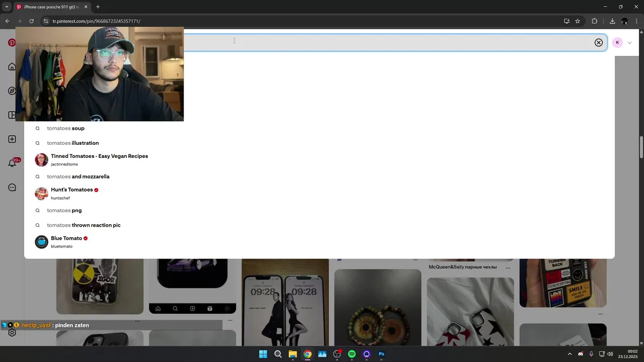
Task: Open volume control in system tray
Action: (610, 354)
